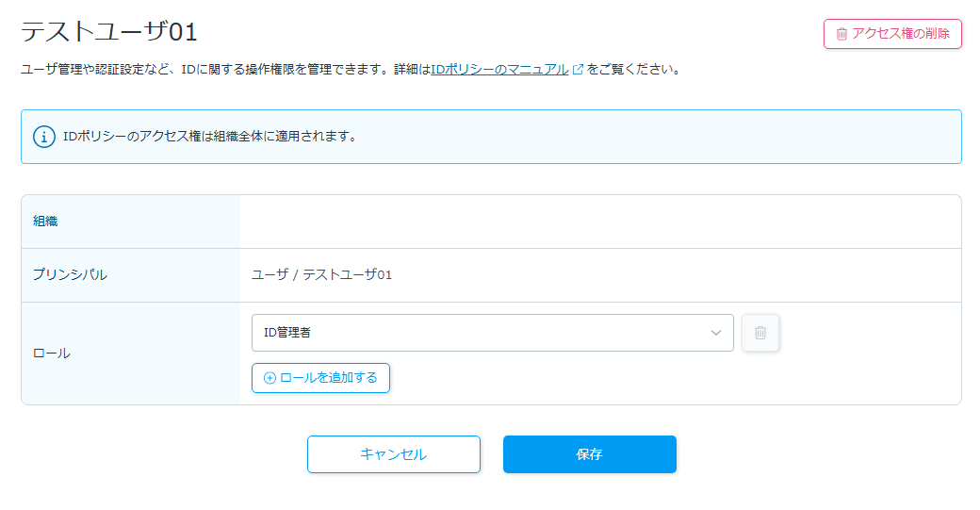Click the プリンシパル row label

[x=70, y=275]
